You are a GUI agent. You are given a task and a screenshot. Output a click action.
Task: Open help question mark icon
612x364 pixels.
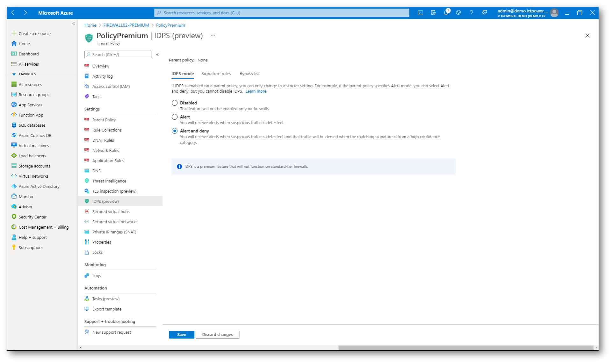pos(471,13)
